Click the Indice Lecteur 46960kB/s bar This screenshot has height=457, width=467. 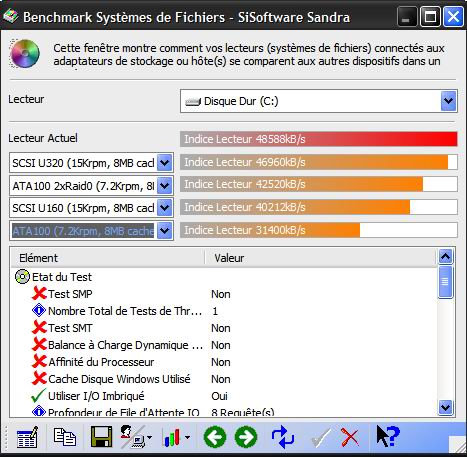pyautogui.click(x=319, y=162)
